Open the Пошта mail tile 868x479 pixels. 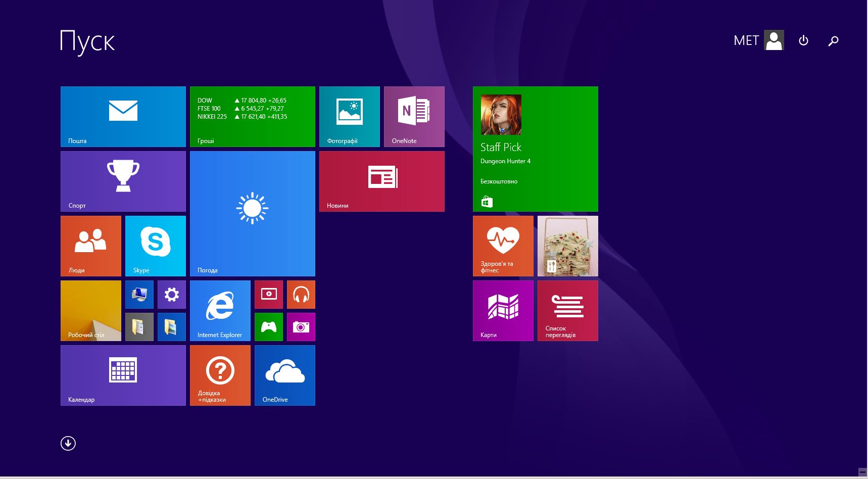tap(123, 117)
